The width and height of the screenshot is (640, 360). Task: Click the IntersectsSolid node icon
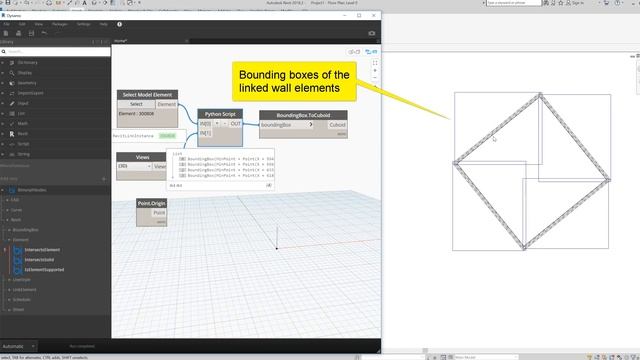click(18, 260)
